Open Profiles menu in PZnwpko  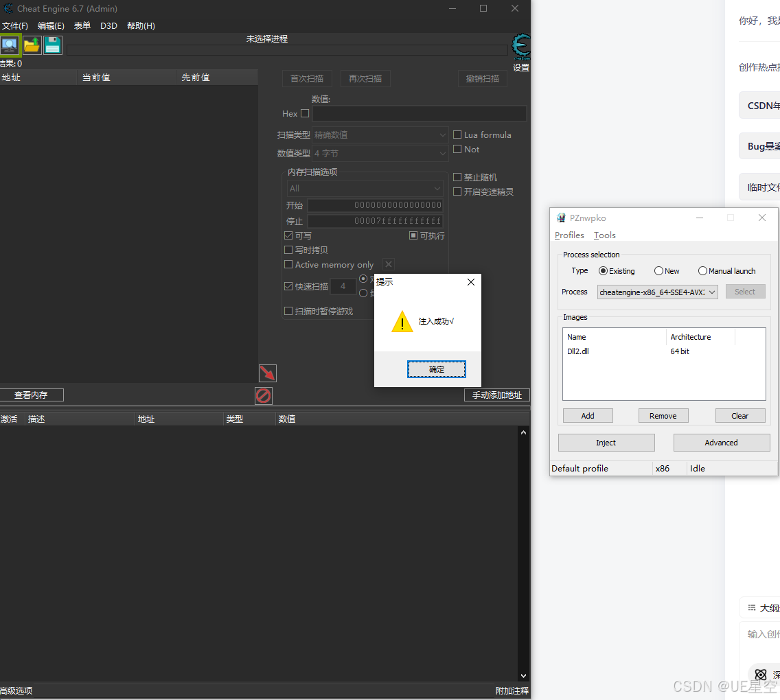[569, 235]
